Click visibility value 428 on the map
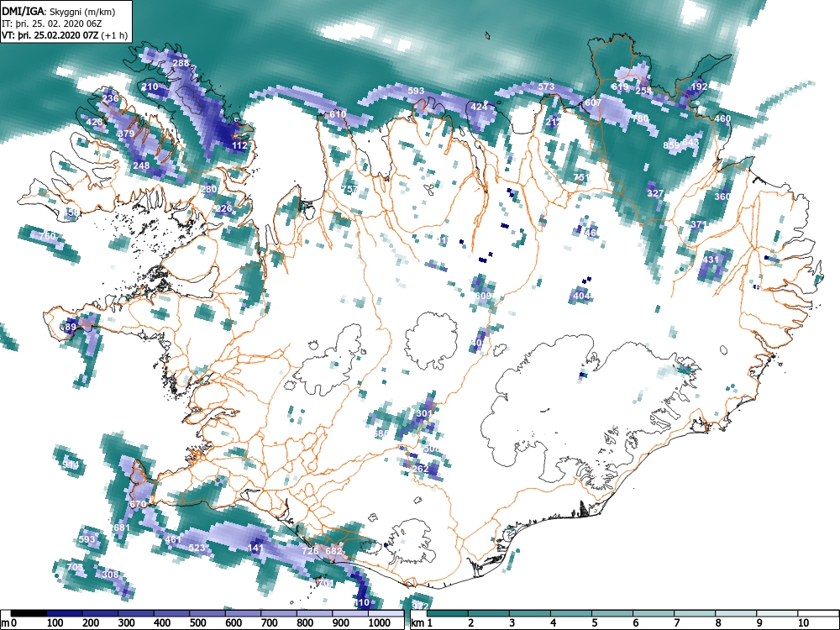Screen dimensions: 840x630 pos(94,122)
